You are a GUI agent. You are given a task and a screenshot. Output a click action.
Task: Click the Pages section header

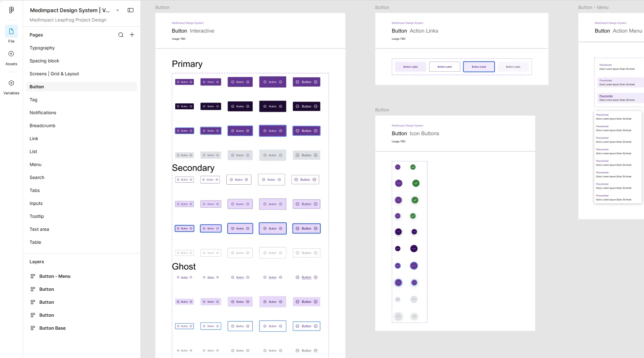(x=36, y=35)
